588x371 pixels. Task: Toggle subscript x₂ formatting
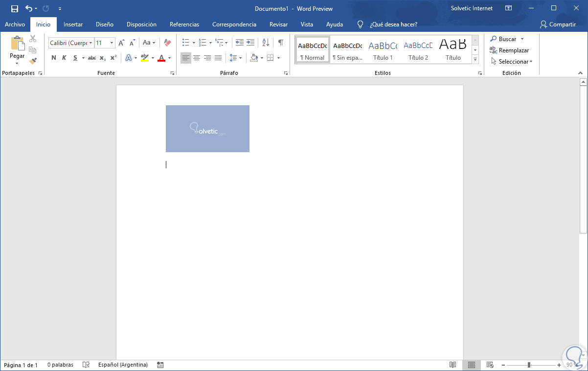103,58
